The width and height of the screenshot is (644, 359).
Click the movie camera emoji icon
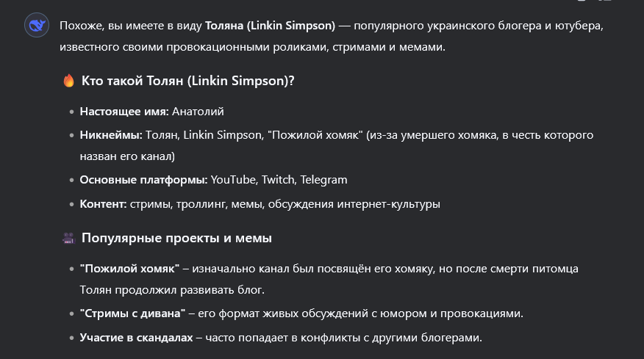[68, 239]
